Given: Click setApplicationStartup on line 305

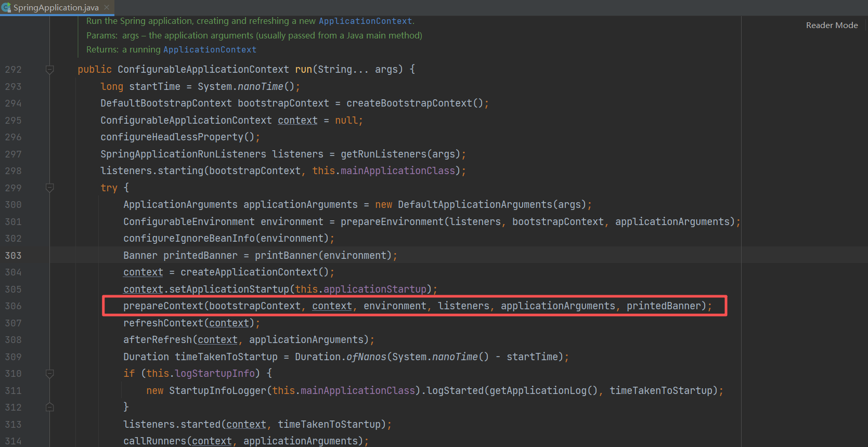Looking at the screenshot, I should (x=229, y=289).
